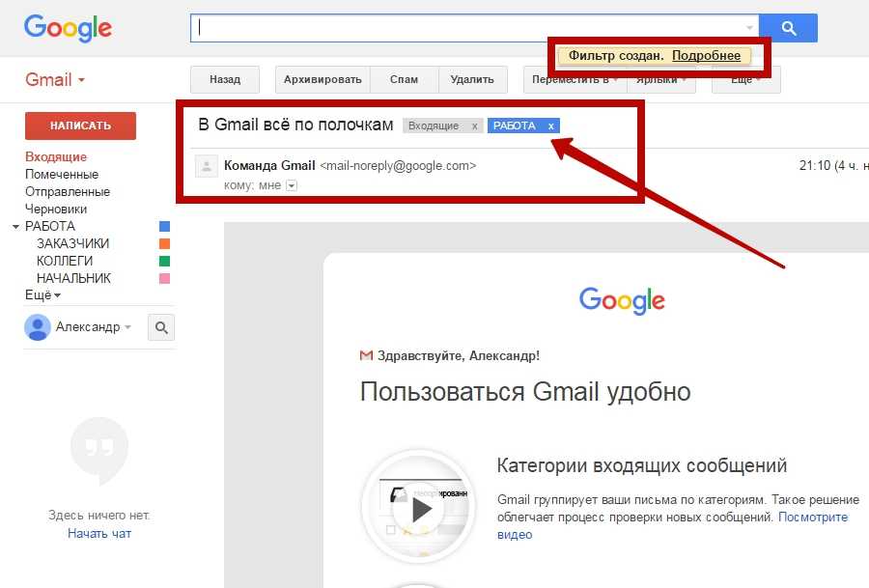
Task: Click the Удалить button
Action: tap(473, 80)
